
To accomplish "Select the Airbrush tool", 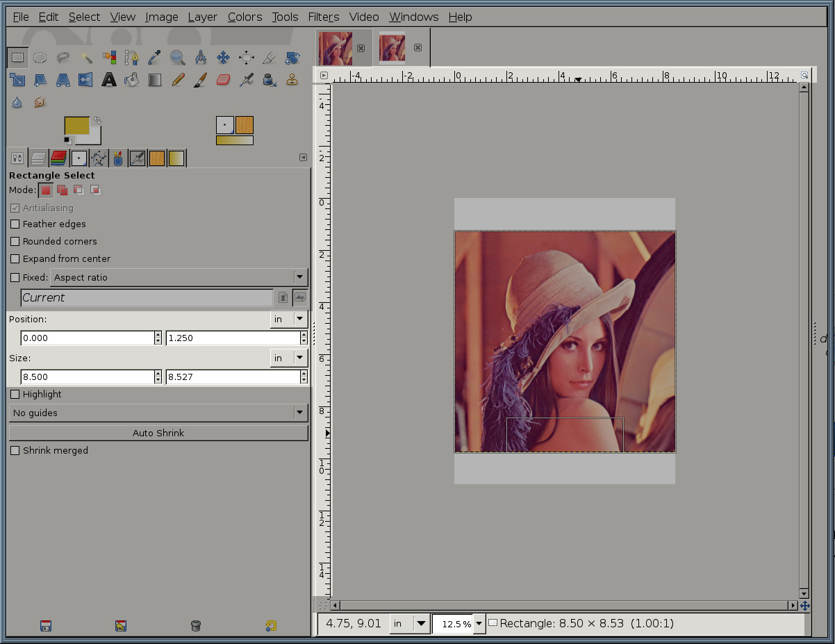I will (247, 80).
